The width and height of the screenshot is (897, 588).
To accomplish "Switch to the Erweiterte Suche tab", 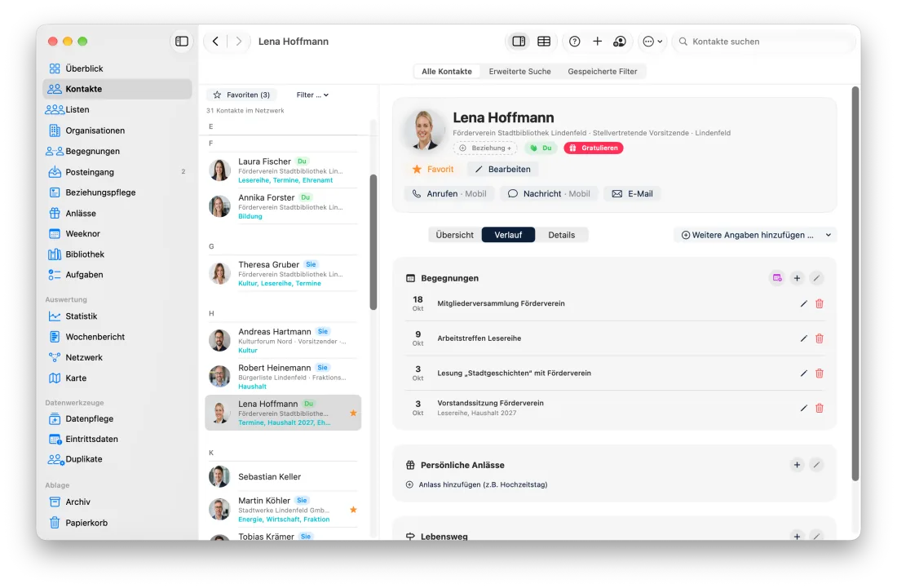I will point(520,72).
